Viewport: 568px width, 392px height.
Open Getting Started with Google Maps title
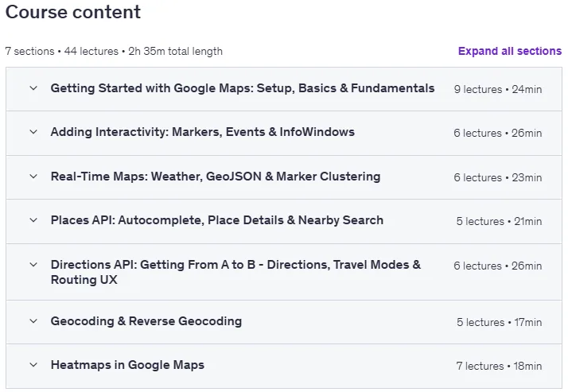pos(243,88)
